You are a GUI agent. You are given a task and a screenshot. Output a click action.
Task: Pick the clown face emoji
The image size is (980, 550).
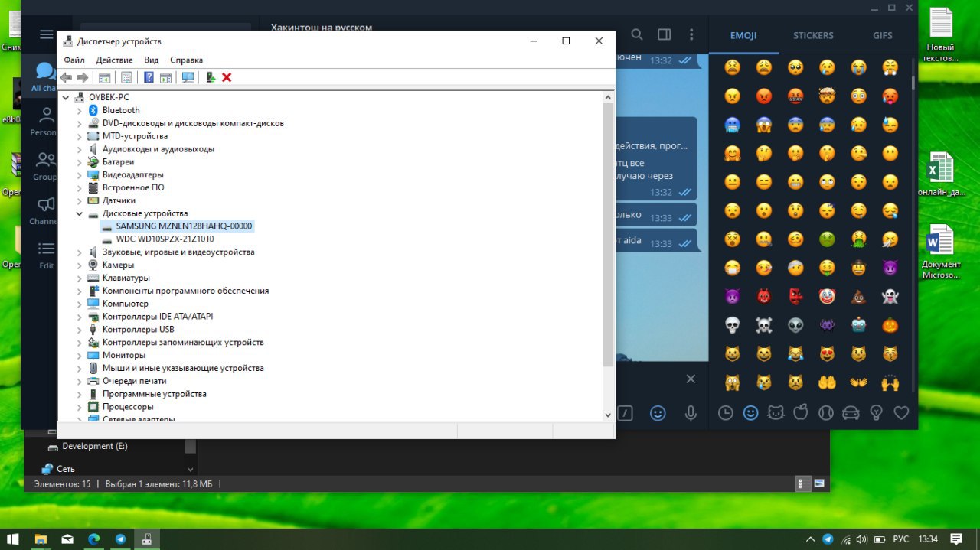coord(827,297)
